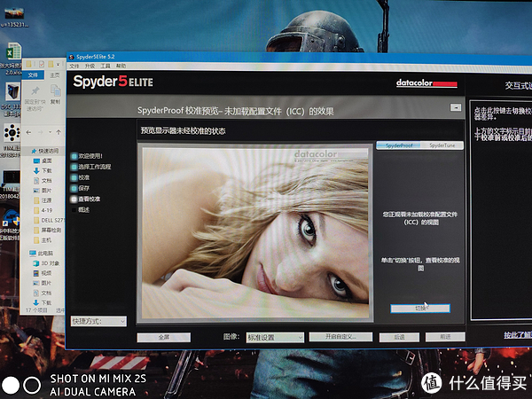The height and width of the screenshot is (399, 532).
Task: Open the 文件 tab in File Explorer
Action: [33, 75]
